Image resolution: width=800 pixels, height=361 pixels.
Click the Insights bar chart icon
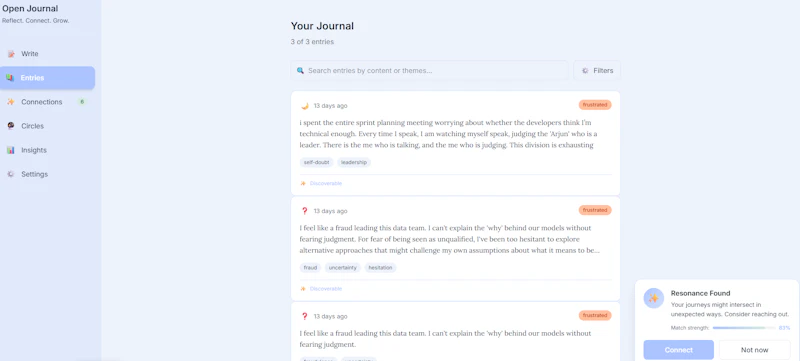11,150
